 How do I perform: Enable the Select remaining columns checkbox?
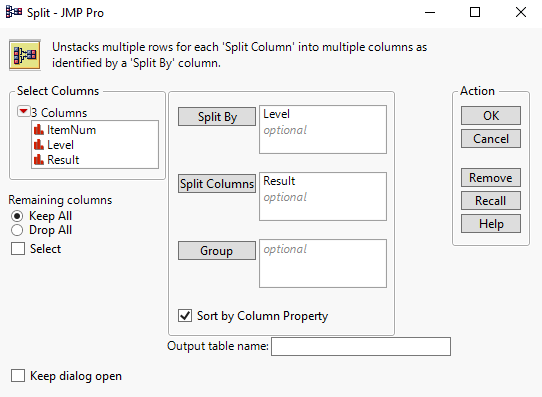[18, 249]
